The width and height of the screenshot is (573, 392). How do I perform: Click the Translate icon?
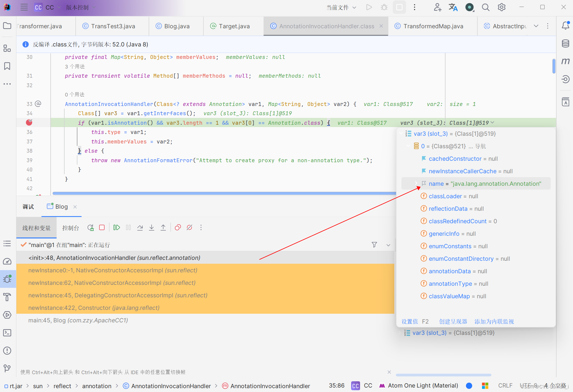point(453,7)
